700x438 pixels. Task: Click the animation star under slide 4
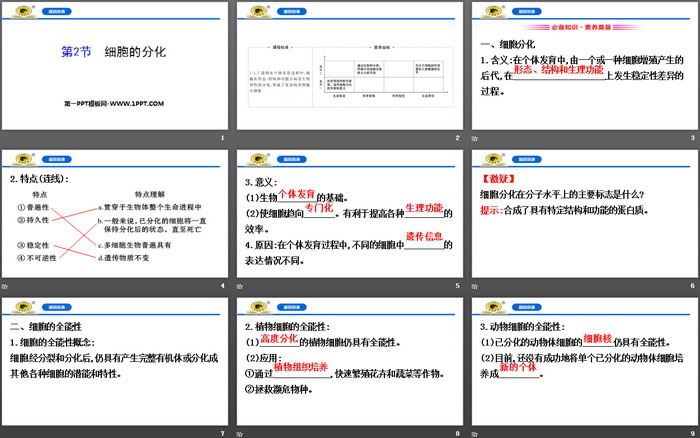pyautogui.click(x=4, y=286)
